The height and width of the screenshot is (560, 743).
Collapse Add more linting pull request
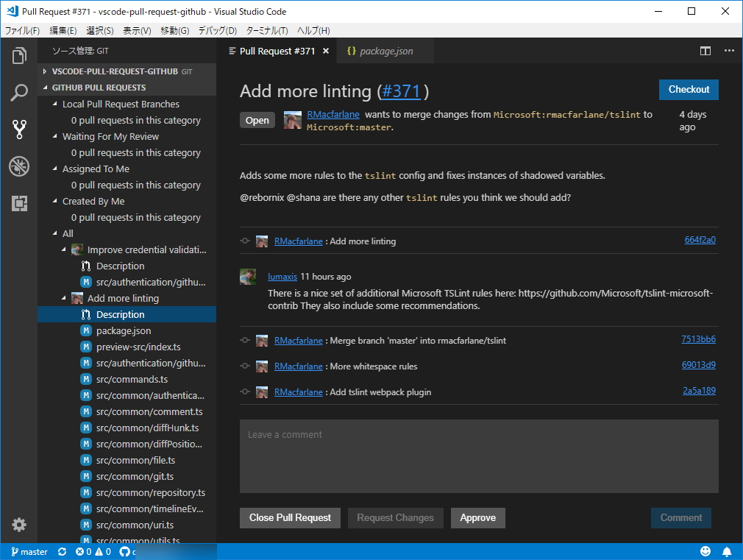tap(63, 298)
